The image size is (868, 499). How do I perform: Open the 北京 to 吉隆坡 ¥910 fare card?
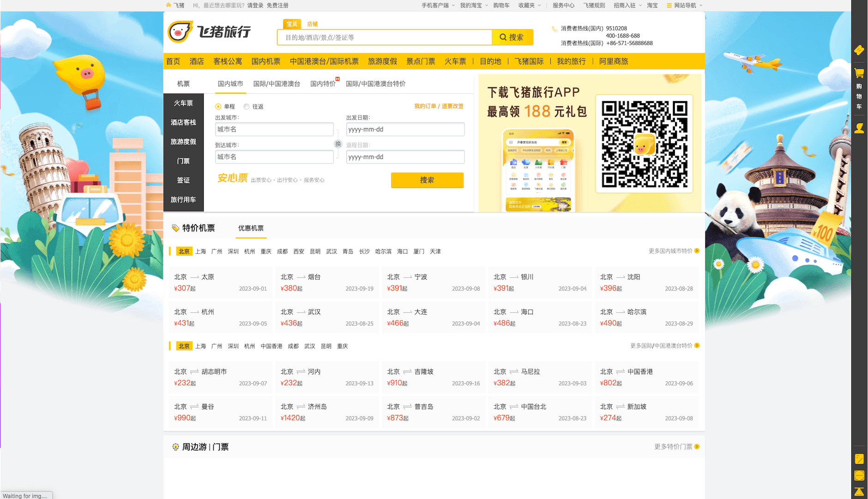(x=434, y=377)
